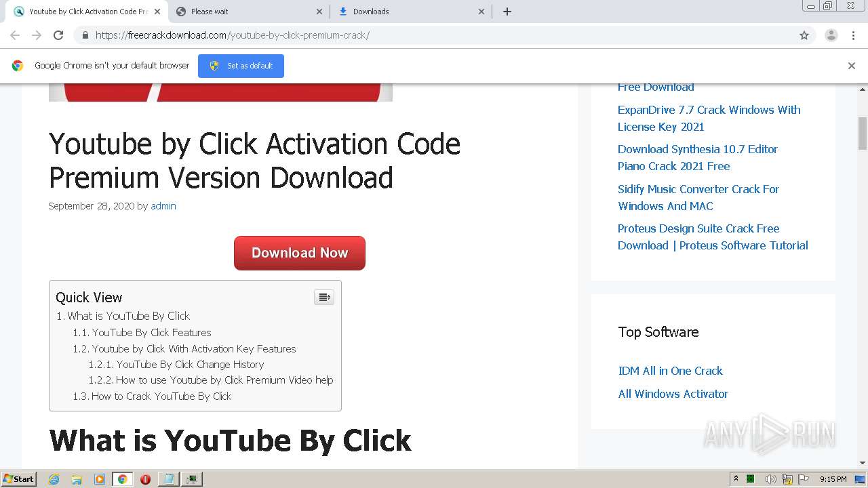Open Opera icon in taskbar

[x=145, y=479]
